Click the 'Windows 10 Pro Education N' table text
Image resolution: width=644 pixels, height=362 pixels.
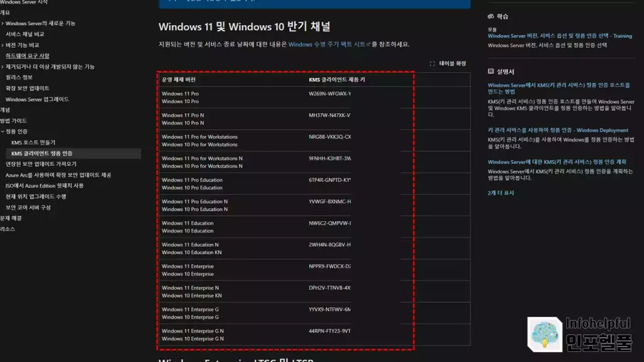[x=195, y=209]
